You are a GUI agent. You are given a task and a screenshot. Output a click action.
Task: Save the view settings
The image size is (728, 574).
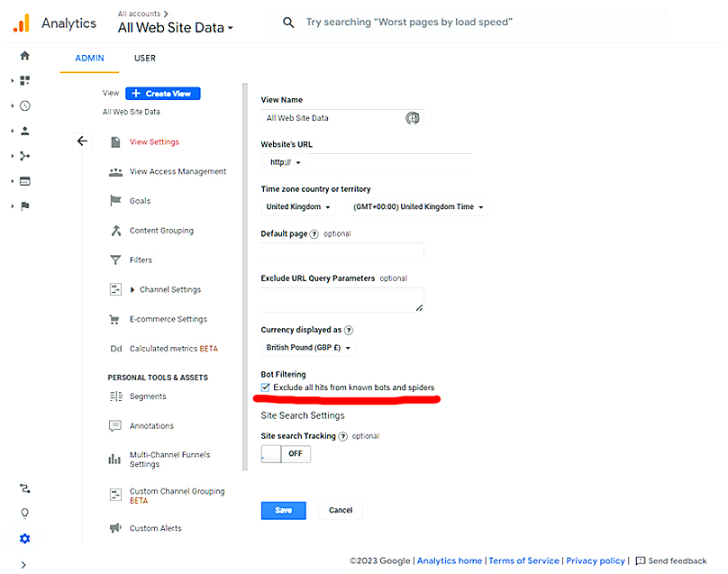point(284,510)
